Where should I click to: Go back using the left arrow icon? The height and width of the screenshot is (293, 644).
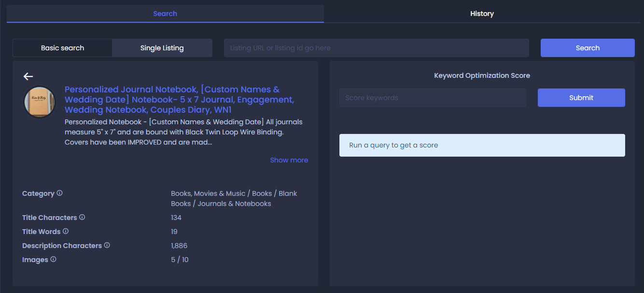pos(28,76)
